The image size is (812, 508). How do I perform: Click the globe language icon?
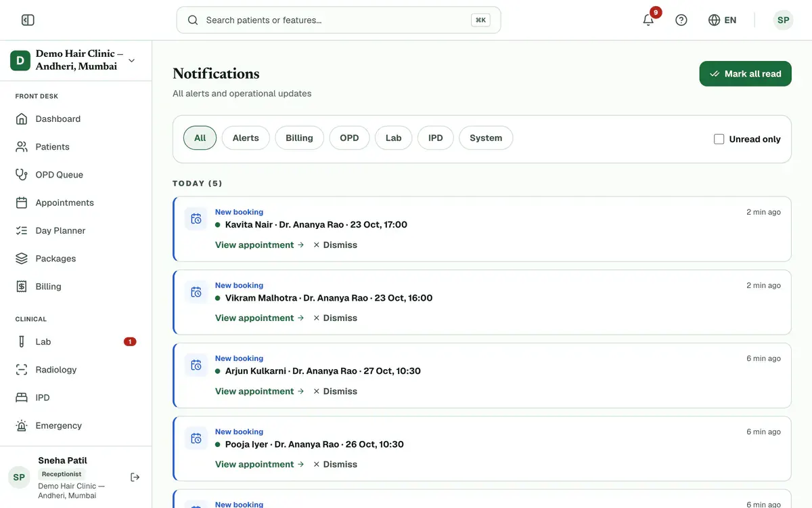[x=714, y=20]
